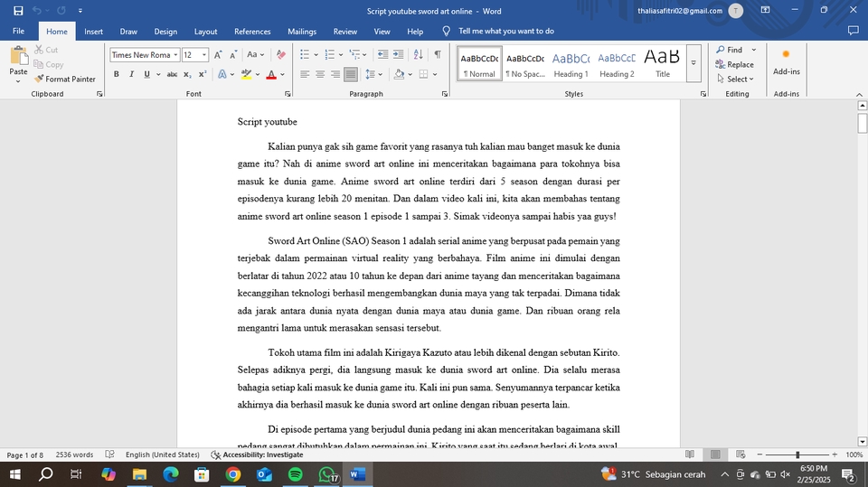
Task: Increase paragraph indent
Action: pyautogui.click(x=398, y=55)
